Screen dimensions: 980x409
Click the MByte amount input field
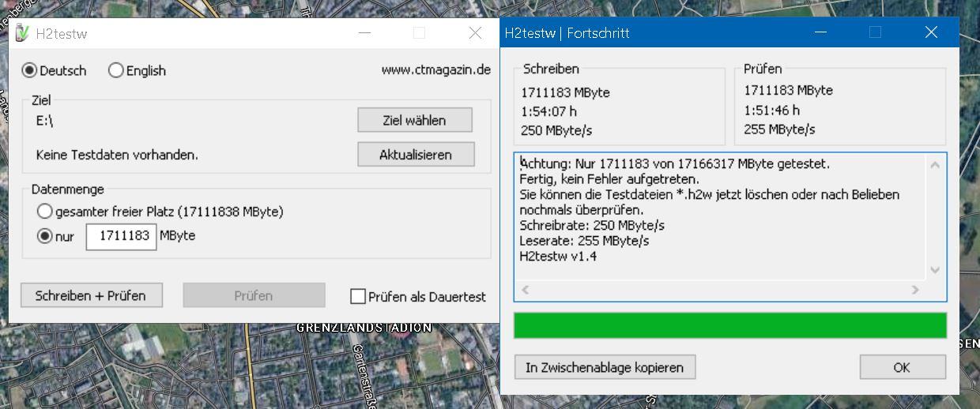click(x=121, y=236)
